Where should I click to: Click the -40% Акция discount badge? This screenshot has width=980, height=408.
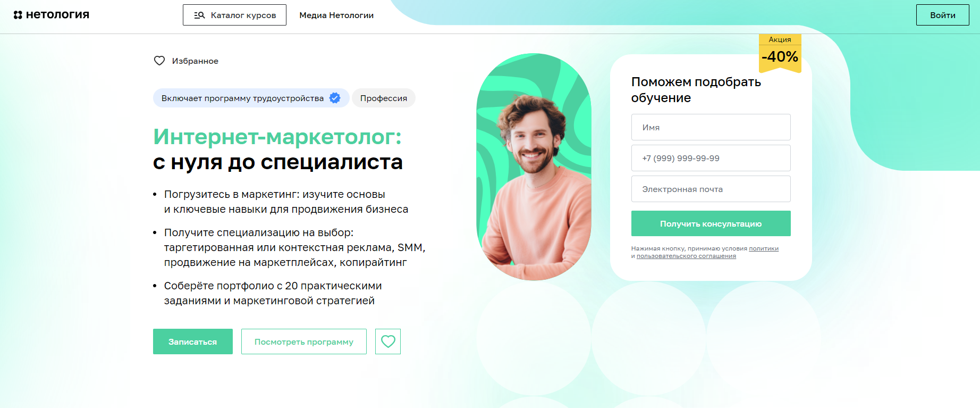tap(780, 53)
